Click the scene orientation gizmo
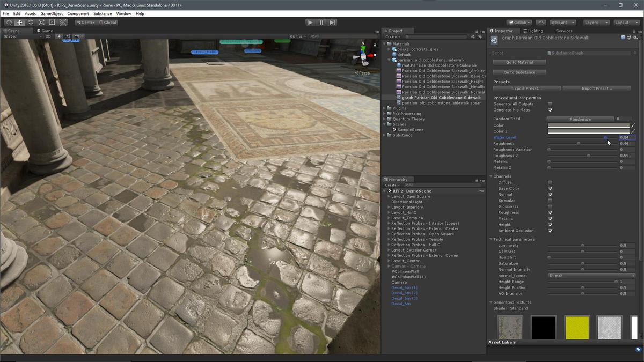 click(x=363, y=55)
